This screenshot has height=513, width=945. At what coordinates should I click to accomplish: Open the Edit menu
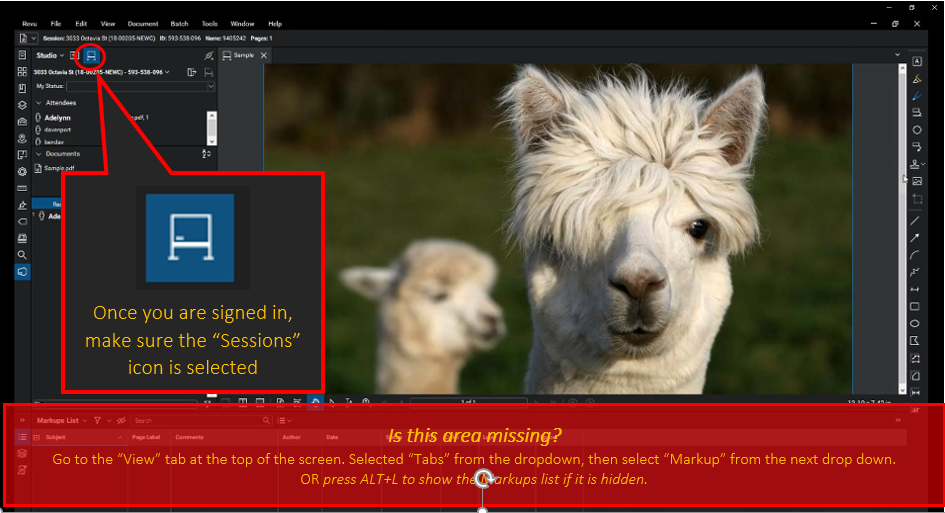coord(81,24)
